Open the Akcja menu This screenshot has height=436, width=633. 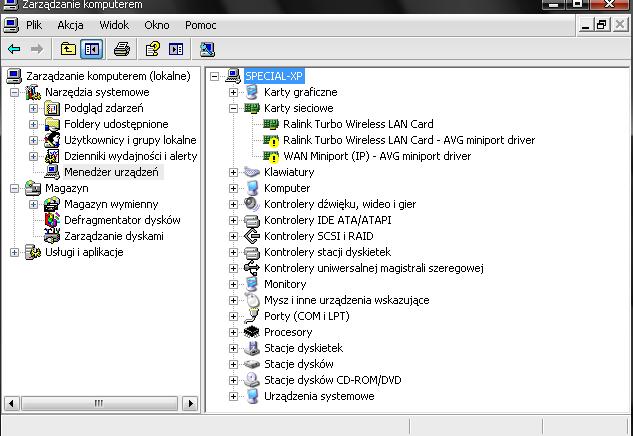pos(70,25)
